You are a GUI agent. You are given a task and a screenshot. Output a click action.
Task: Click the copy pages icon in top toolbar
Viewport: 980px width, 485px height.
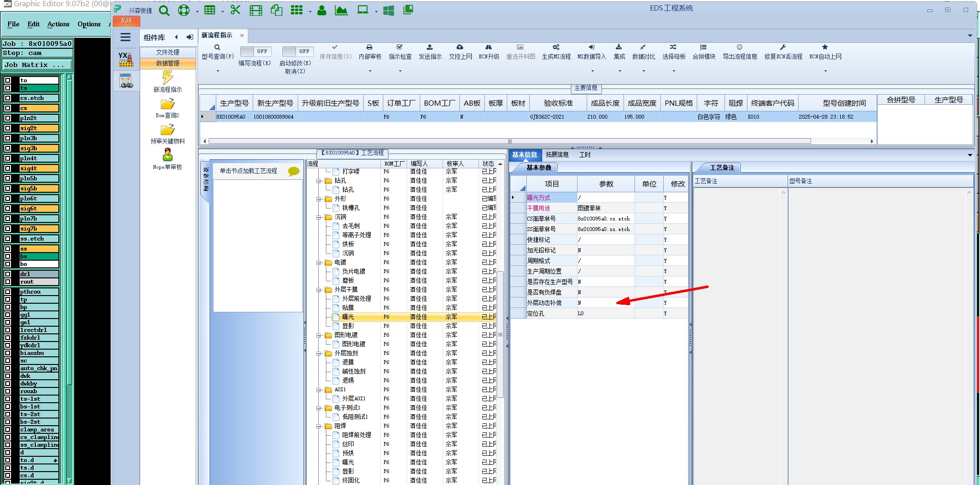point(276,10)
